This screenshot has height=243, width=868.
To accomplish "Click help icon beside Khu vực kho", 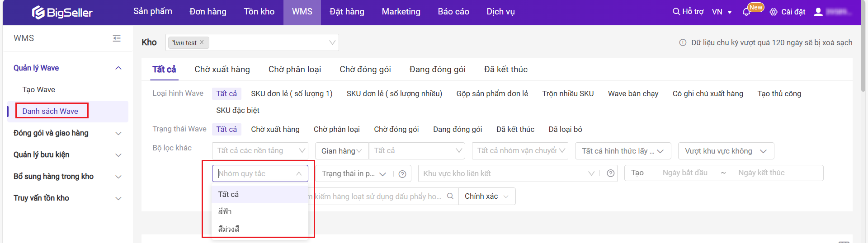I will tap(610, 173).
